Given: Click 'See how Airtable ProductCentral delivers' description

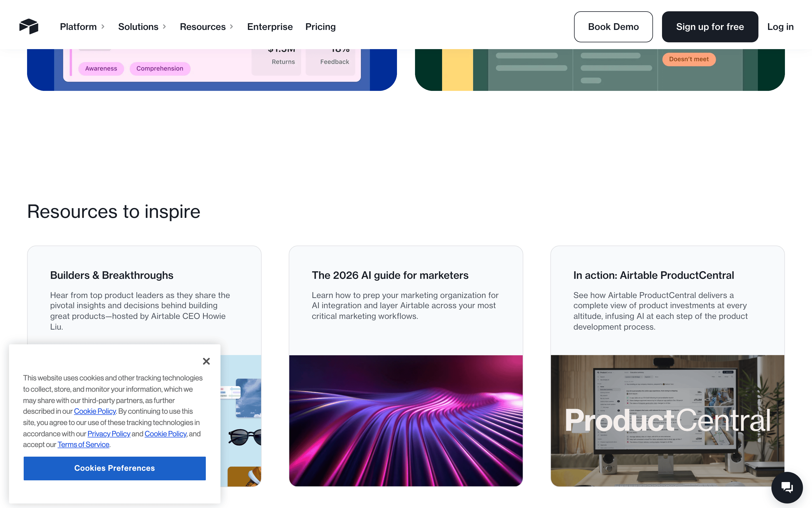Looking at the screenshot, I should [660, 311].
